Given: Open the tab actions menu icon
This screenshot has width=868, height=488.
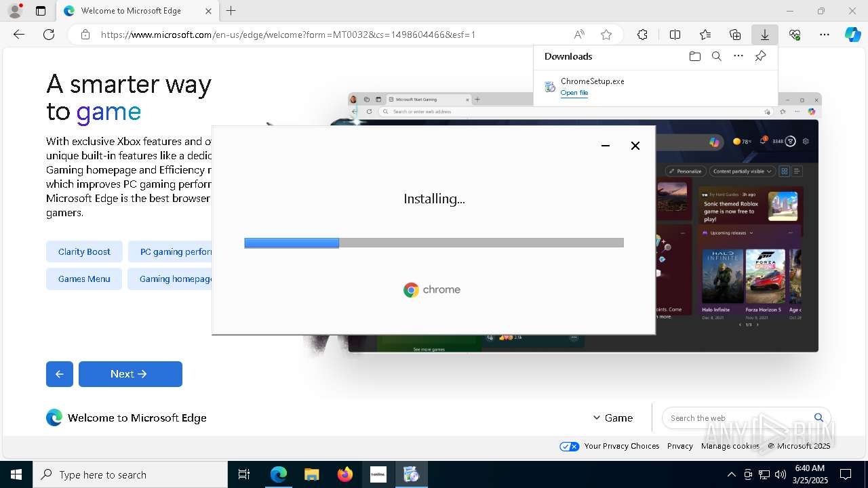Looking at the screenshot, I should [41, 11].
